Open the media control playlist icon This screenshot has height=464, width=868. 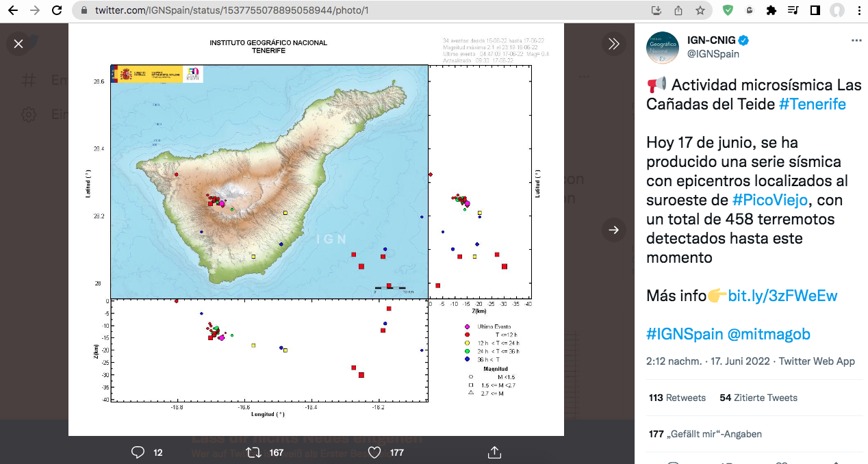(793, 10)
